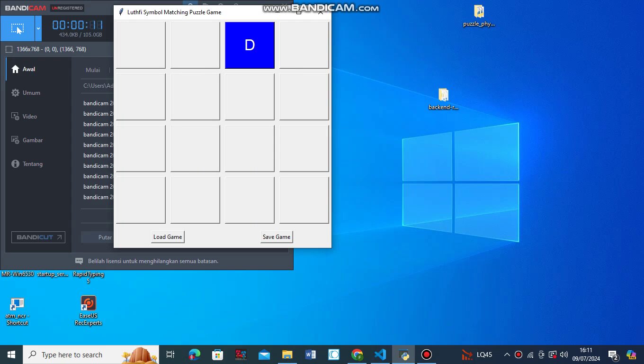The width and height of the screenshot is (644, 364).
Task: Flip the bottom-right puzzle tile
Action: [304, 200]
